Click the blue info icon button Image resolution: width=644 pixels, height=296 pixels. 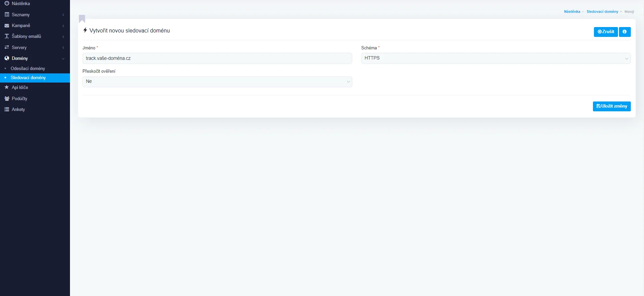pos(624,32)
